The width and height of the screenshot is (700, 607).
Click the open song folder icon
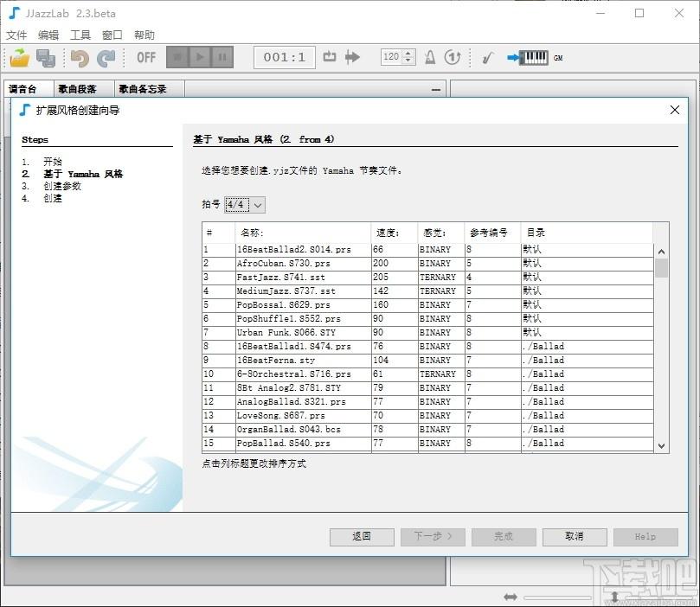(20, 58)
